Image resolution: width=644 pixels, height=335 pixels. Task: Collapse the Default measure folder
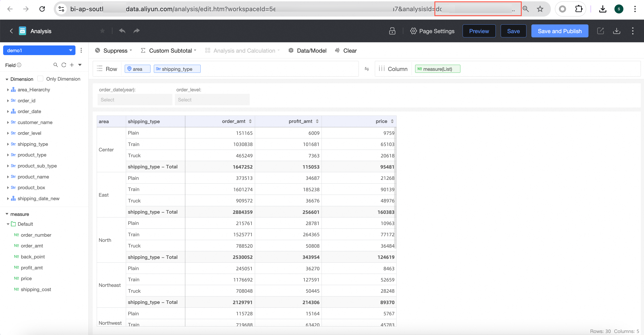pyautogui.click(x=8, y=224)
